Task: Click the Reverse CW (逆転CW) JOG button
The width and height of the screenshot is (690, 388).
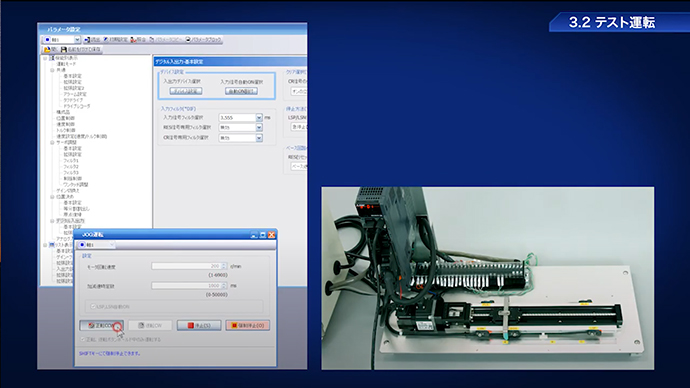Action: pos(150,325)
